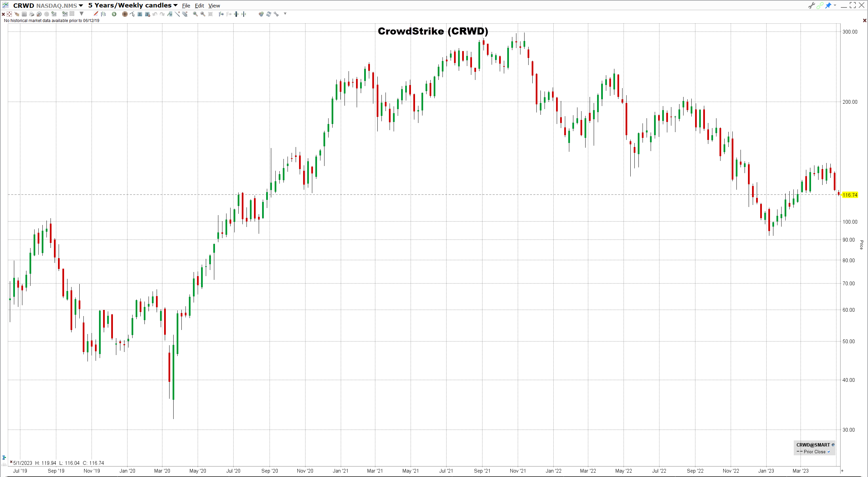868x477 pixels.
Task: Click the Price axis title
Action: (862, 245)
